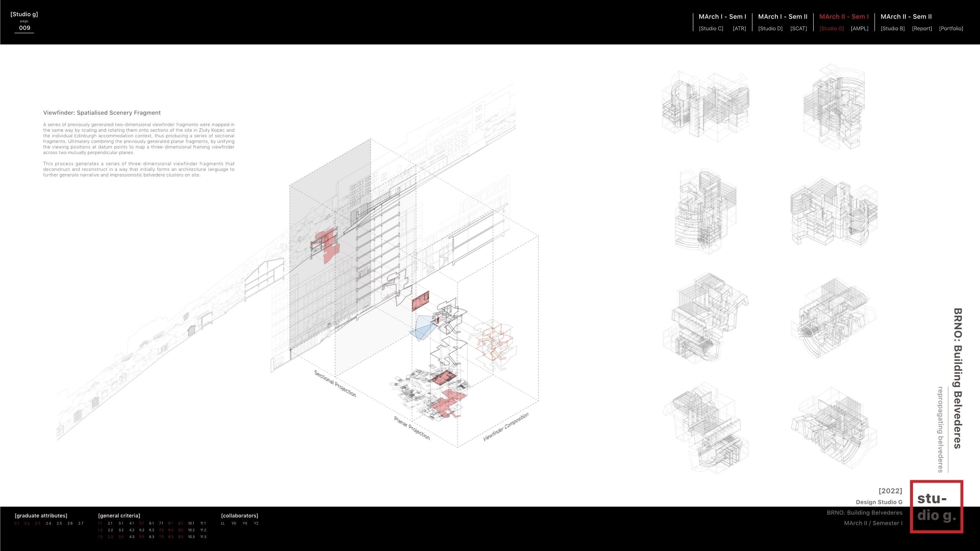Viewport: 980px width, 551px height.
Task: Select the active MArch II - Sem I tab
Action: coord(844,17)
